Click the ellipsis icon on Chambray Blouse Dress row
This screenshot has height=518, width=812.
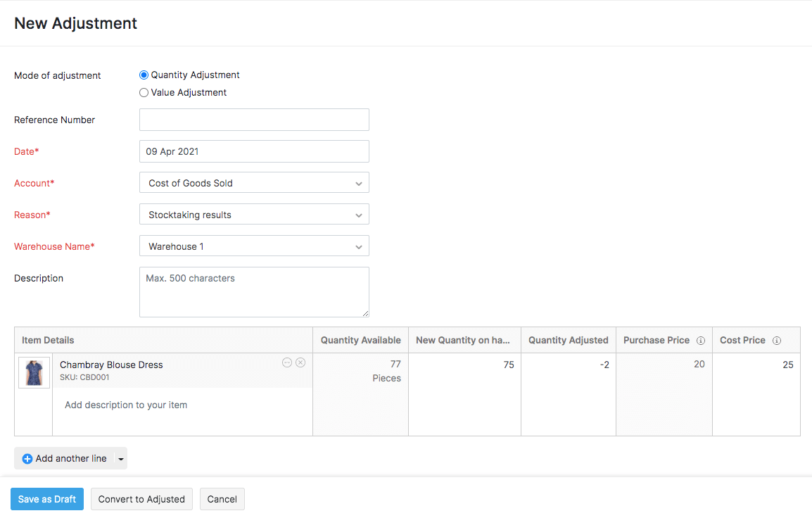click(x=287, y=362)
